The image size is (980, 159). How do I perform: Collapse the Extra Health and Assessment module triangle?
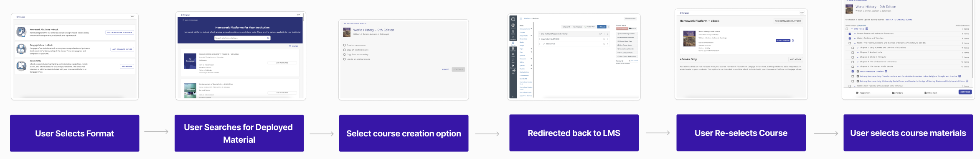pos(540,33)
